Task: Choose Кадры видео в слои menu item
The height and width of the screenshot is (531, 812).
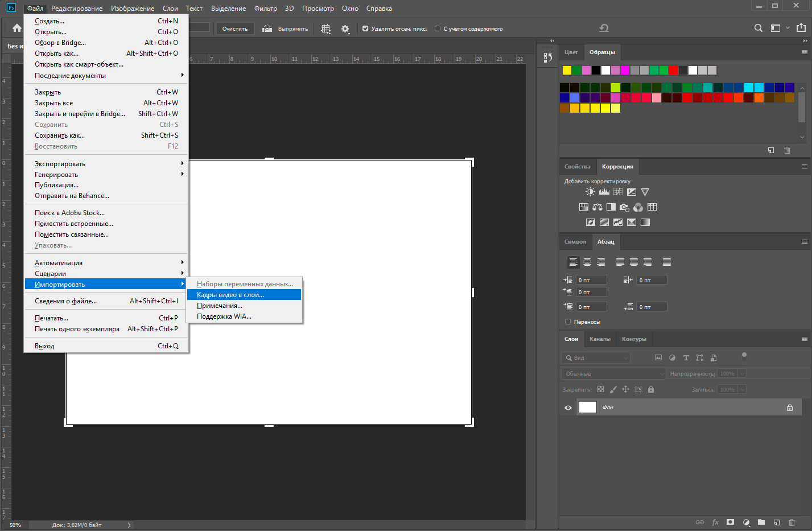Action: click(x=244, y=295)
